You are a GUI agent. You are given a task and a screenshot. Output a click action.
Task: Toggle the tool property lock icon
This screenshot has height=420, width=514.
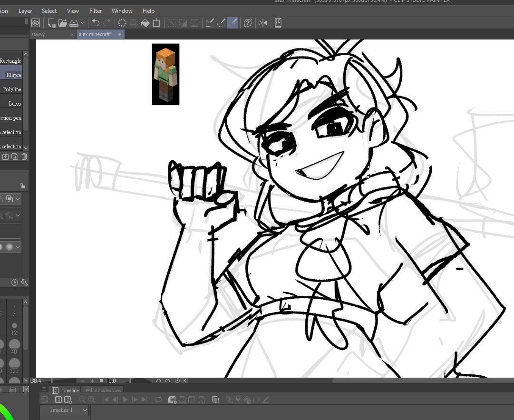pyautogui.click(x=23, y=186)
